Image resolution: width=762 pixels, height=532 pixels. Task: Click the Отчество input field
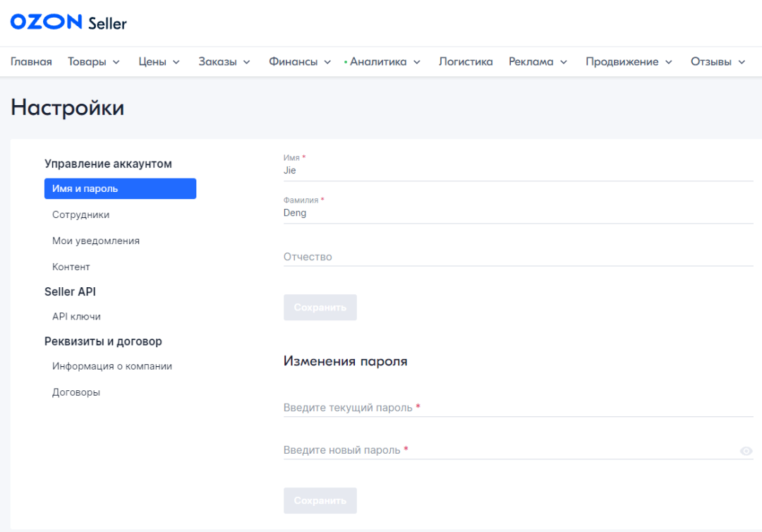(518, 257)
